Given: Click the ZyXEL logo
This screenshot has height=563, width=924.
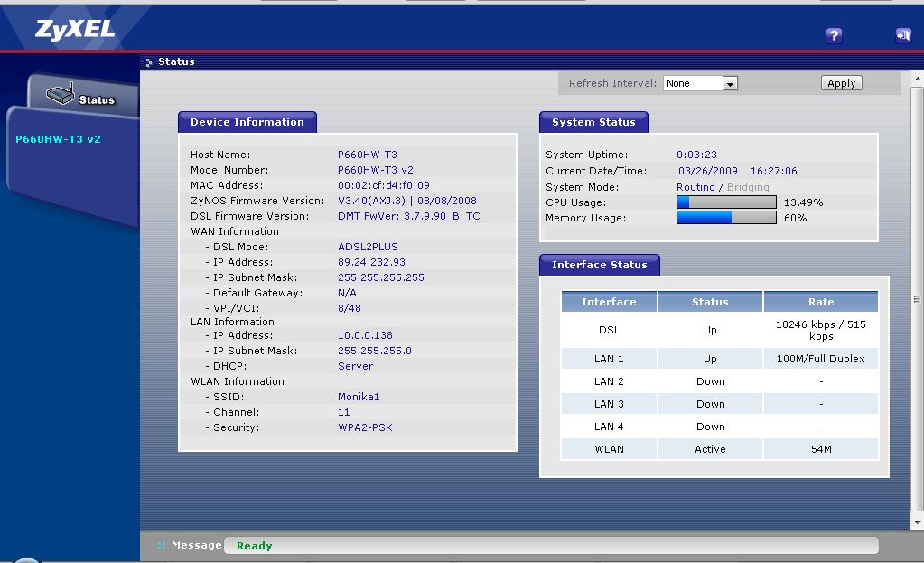Looking at the screenshot, I should [75, 29].
